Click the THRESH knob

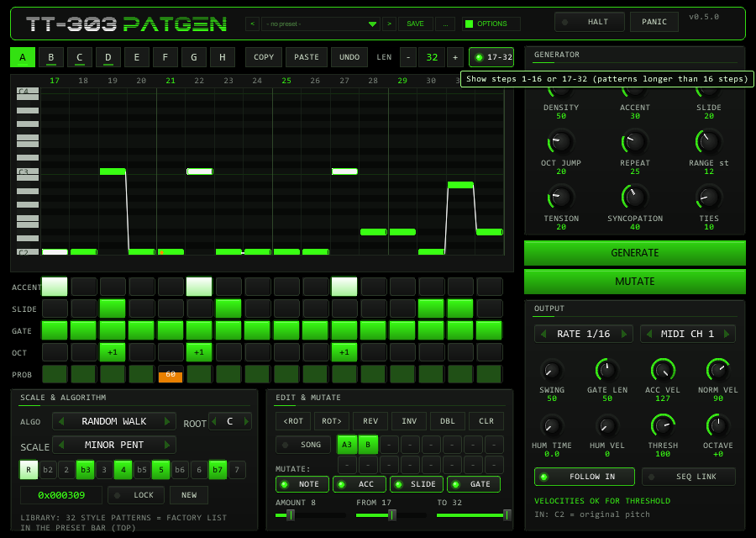click(663, 426)
